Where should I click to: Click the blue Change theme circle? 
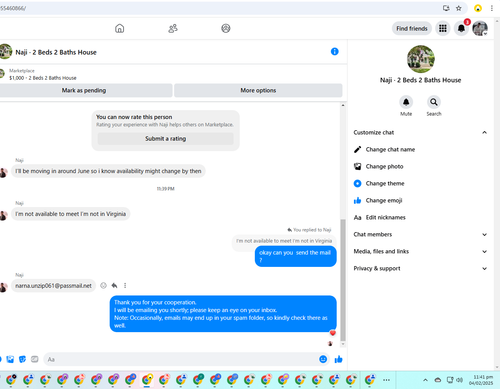click(x=357, y=184)
